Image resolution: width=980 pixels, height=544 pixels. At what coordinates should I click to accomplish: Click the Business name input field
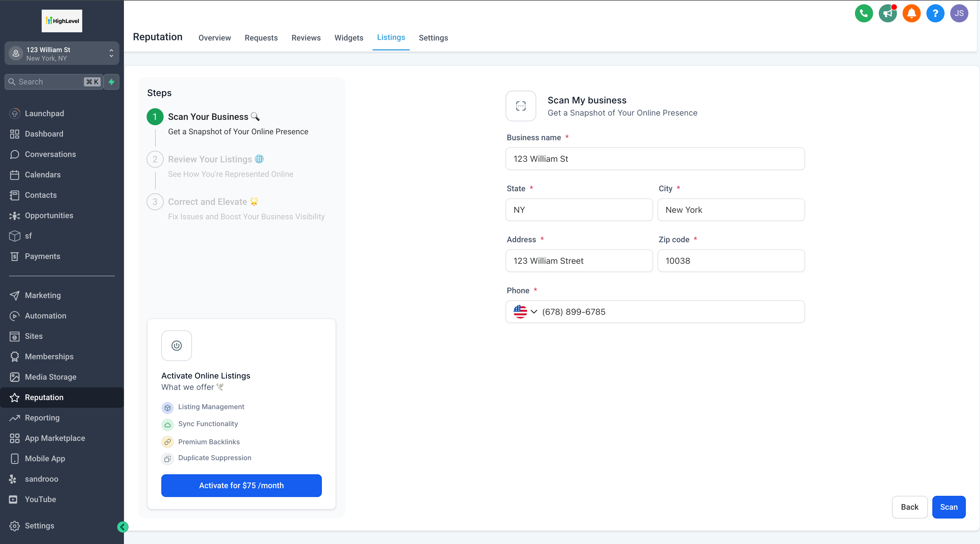[655, 159]
